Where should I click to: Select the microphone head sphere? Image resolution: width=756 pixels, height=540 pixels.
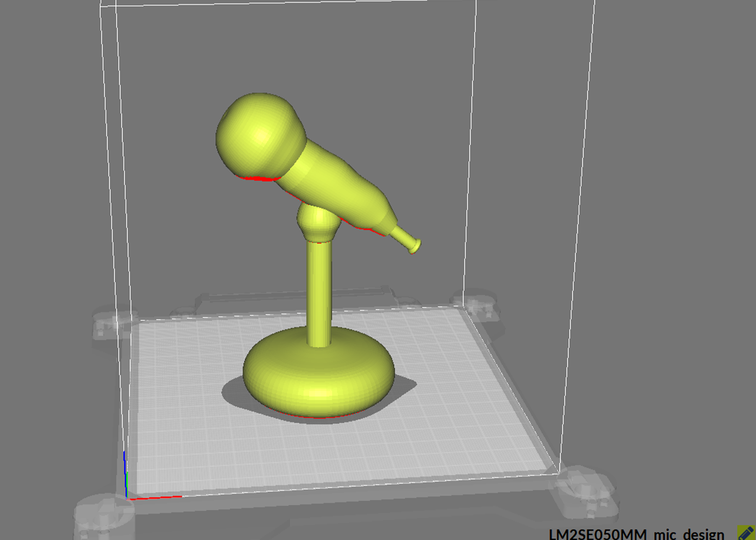click(x=260, y=136)
